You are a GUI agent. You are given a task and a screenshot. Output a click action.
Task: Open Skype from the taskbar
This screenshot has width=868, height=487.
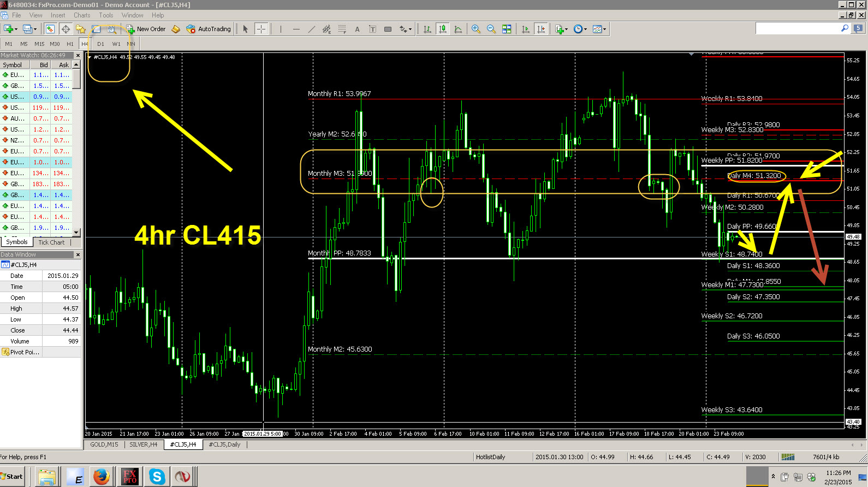[157, 477]
